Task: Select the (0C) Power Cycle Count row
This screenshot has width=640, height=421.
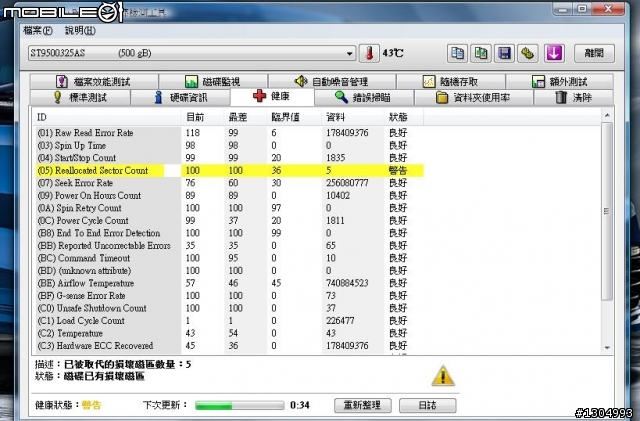Action: coord(229,221)
